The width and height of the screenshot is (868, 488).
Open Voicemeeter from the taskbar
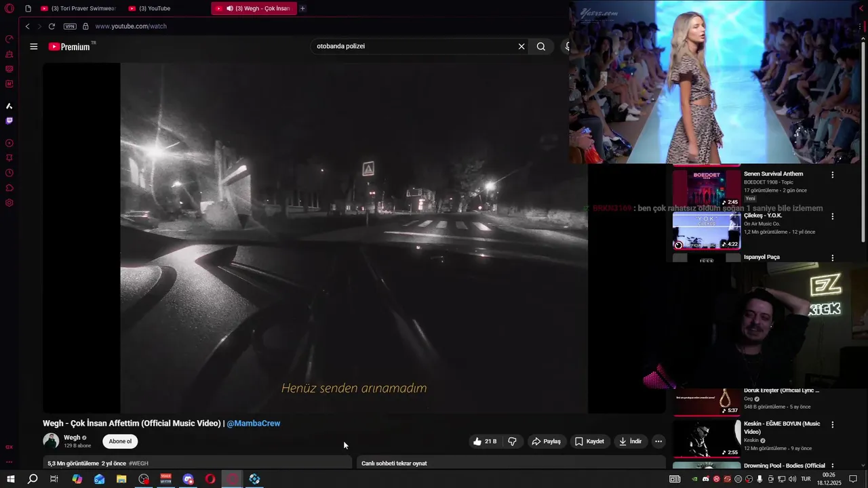(166, 479)
